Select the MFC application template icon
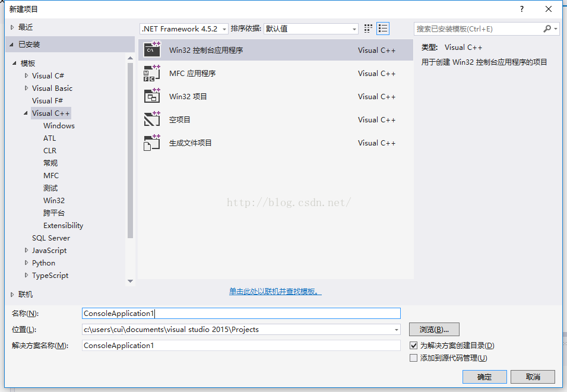The width and height of the screenshot is (567, 392). pyautogui.click(x=152, y=73)
